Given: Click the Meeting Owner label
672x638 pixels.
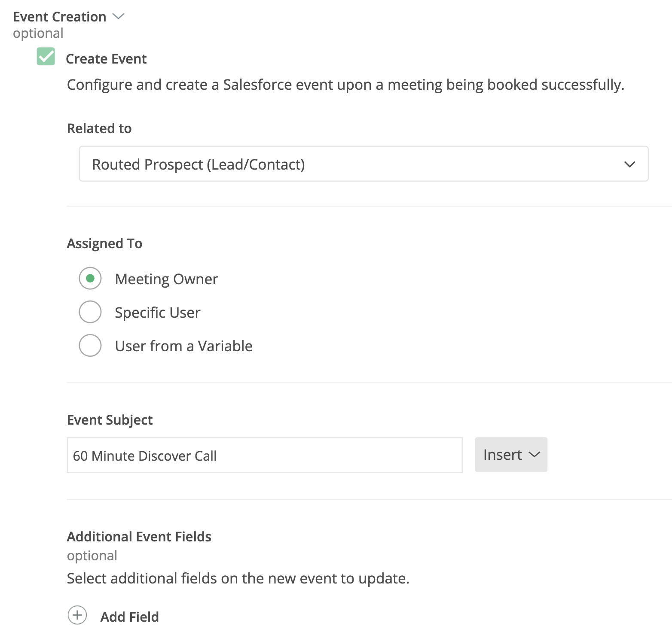Looking at the screenshot, I should [x=166, y=279].
